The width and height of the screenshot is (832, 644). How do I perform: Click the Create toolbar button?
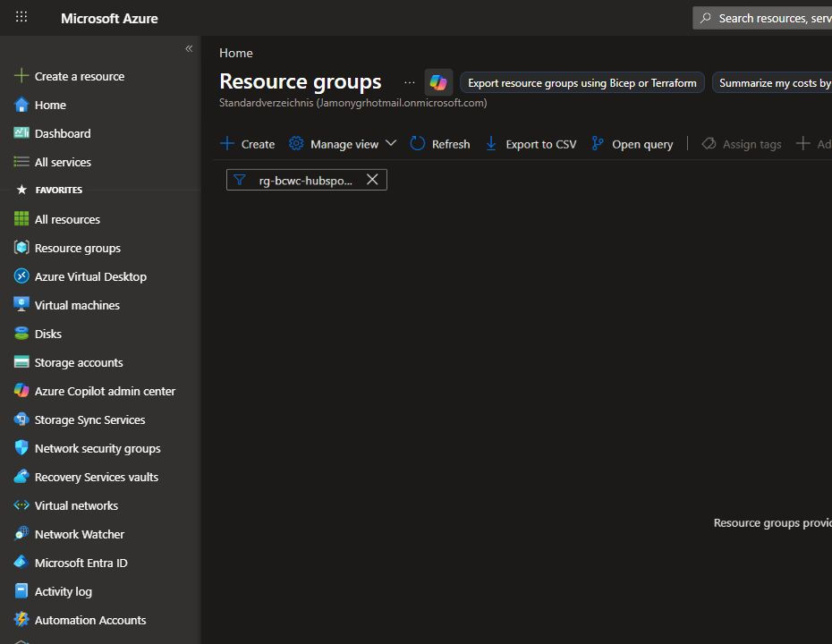click(x=247, y=144)
